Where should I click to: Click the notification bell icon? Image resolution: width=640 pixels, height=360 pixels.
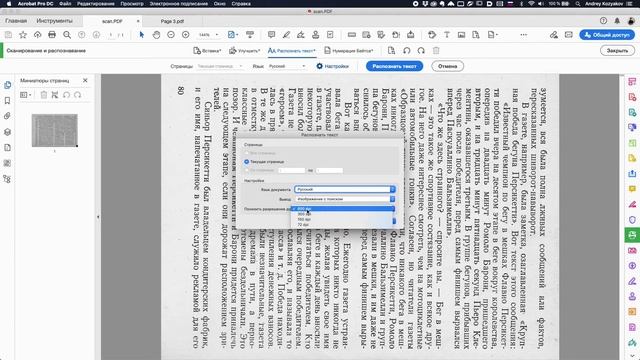(x=617, y=21)
